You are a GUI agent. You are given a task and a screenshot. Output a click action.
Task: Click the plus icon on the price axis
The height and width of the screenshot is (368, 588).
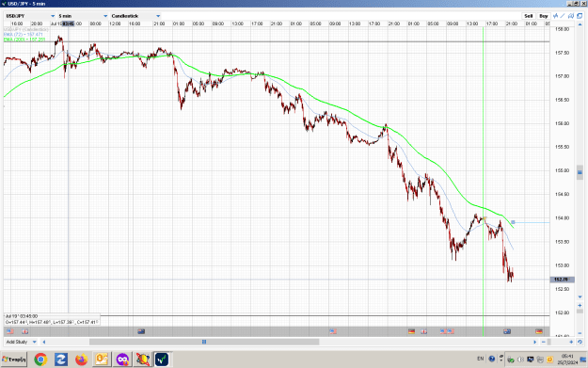tap(580, 305)
